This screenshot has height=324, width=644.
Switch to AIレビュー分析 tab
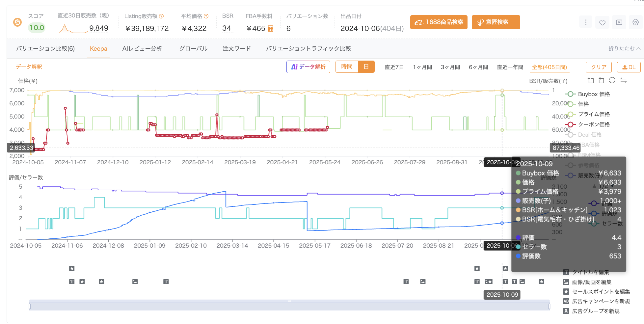click(x=142, y=49)
